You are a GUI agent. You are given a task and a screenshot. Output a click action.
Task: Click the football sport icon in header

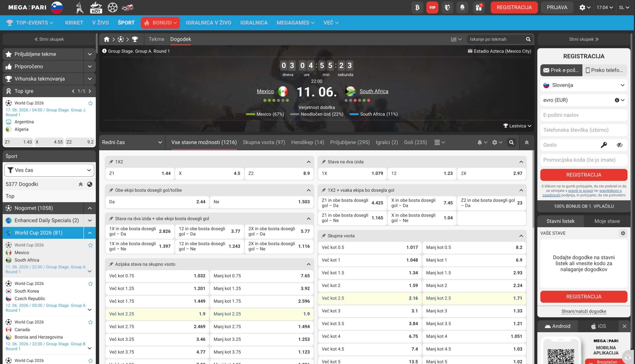coord(112,7)
